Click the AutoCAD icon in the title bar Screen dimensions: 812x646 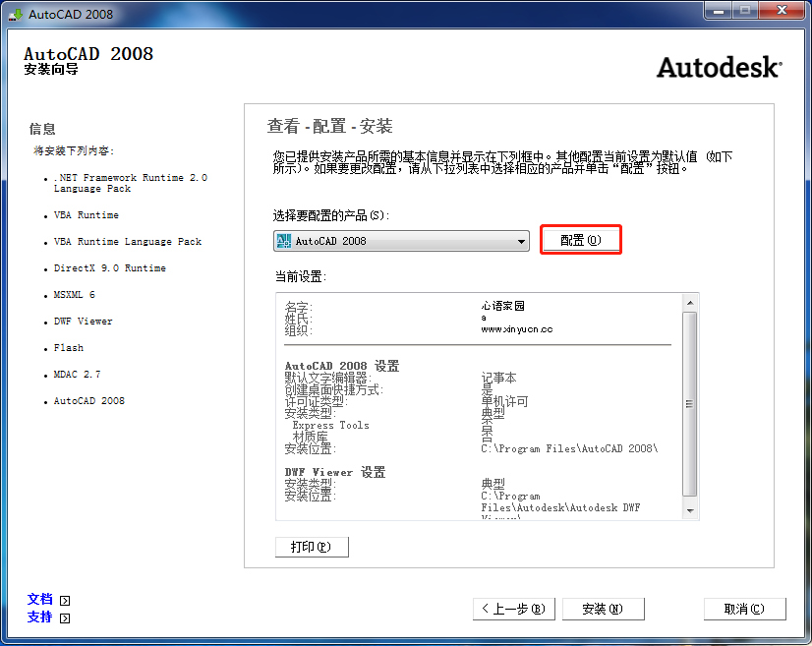(x=15, y=14)
